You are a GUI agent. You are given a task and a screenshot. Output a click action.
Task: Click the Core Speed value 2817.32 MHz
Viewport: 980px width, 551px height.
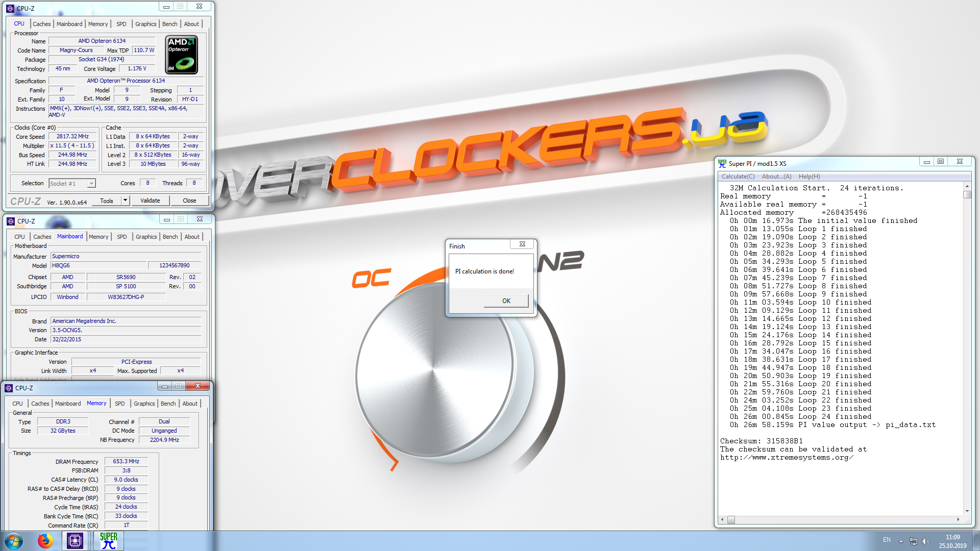(x=72, y=136)
